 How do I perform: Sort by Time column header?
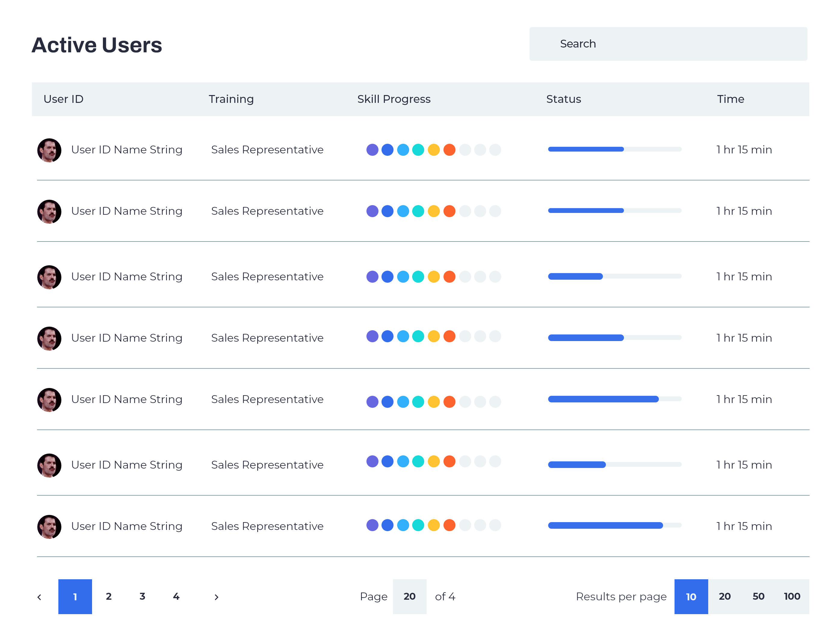point(730,99)
